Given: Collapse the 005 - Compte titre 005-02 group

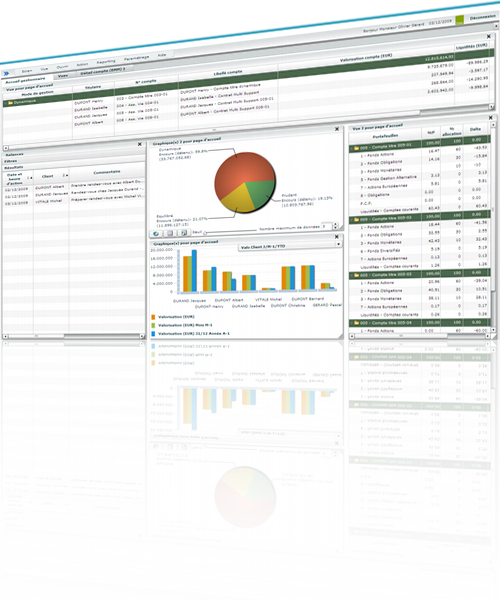Looking at the screenshot, I should pos(352,220).
